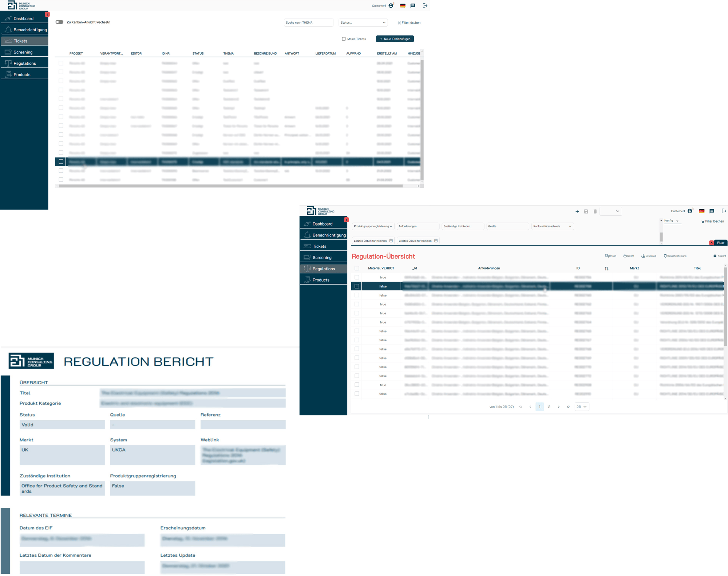Open Regulations in the Tickets window sidebar
Viewport: 728px width, 576px height.
tap(24, 63)
